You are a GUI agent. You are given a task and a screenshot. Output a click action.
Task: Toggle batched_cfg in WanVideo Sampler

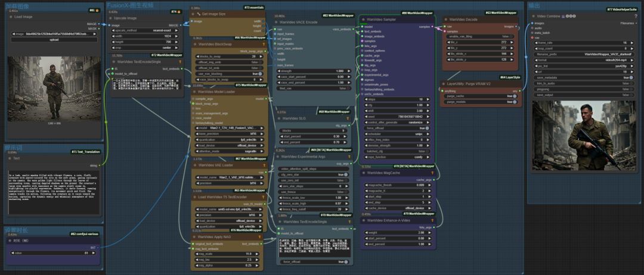coord(397,151)
